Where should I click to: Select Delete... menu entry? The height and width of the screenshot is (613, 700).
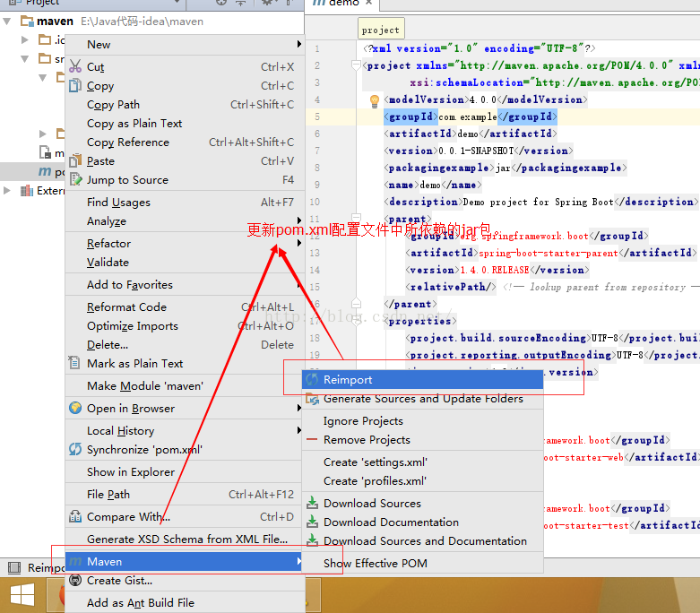185,345
